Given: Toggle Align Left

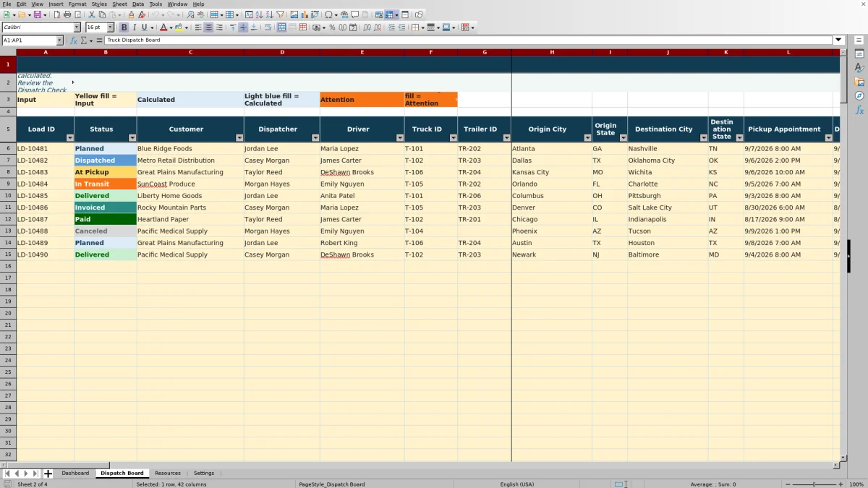Looking at the screenshot, I should click(197, 27).
